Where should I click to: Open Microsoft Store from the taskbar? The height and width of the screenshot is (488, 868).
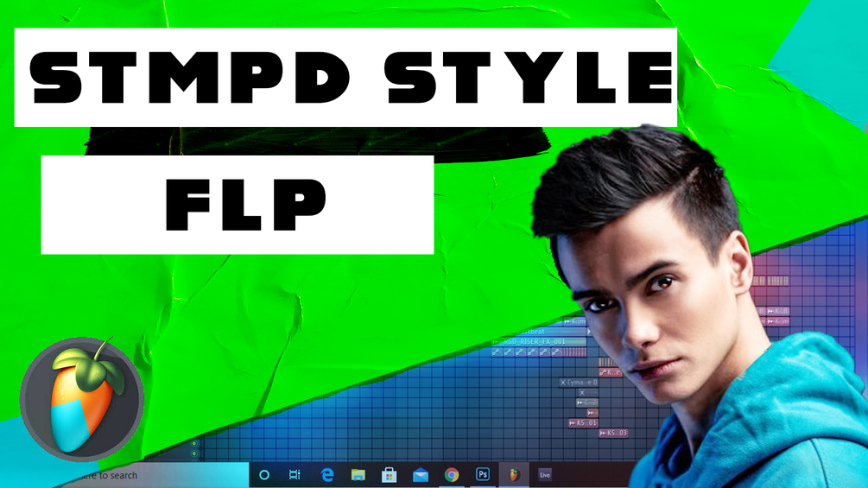point(390,475)
